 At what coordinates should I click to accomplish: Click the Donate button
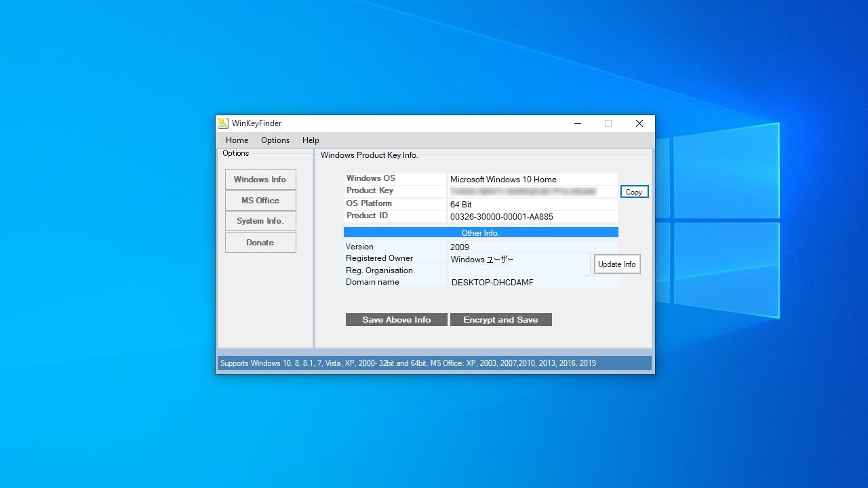pyautogui.click(x=260, y=243)
